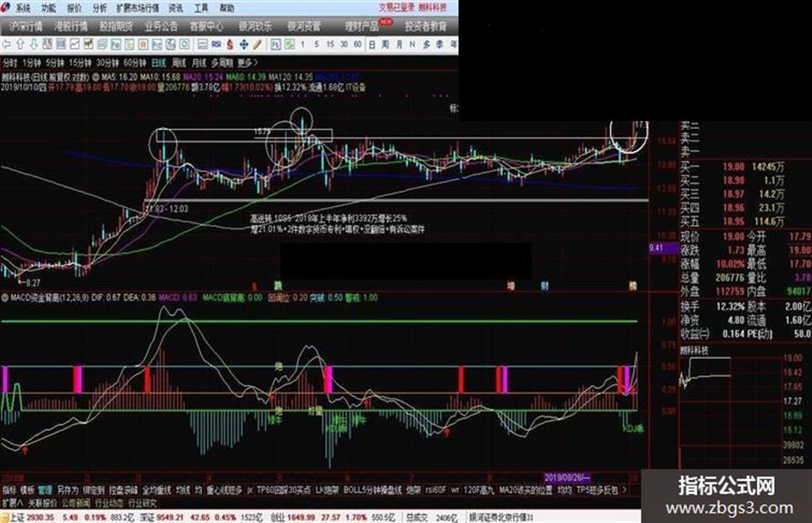812x523 pixels.
Task: Select the pencil drawing tool icon
Action: tap(258, 45)
